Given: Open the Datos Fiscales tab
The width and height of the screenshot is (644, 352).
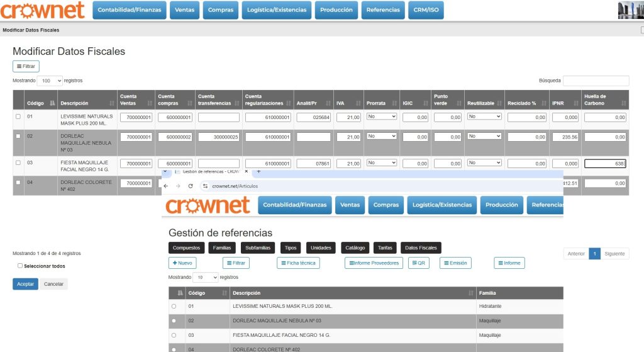Looking at the screenshot, I should click(421, 248).
